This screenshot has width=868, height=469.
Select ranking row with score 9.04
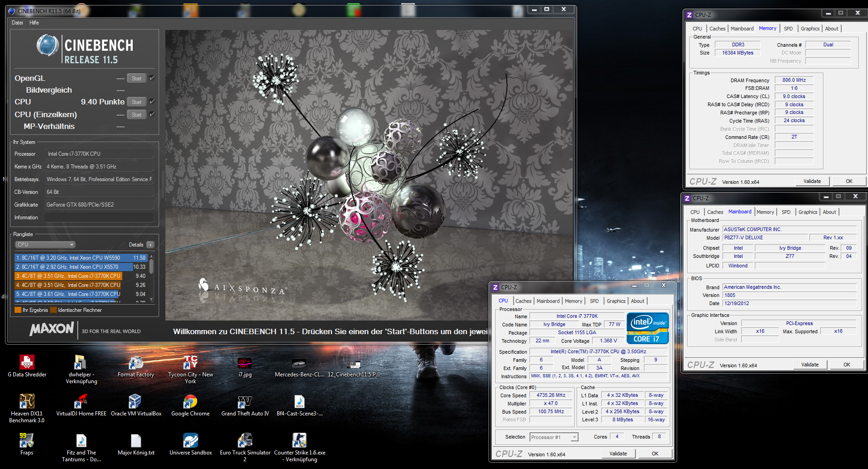point(81,294)
